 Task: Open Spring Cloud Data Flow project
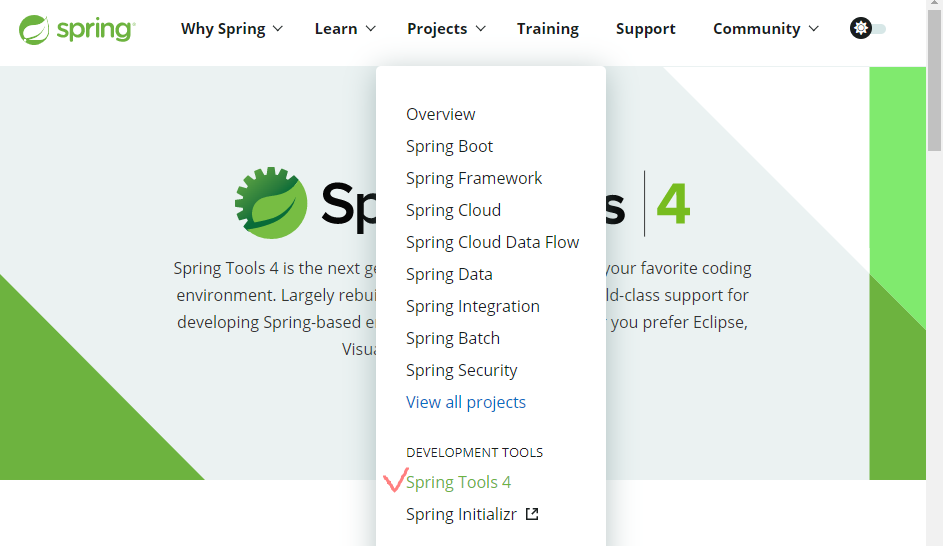coord(493,242)
